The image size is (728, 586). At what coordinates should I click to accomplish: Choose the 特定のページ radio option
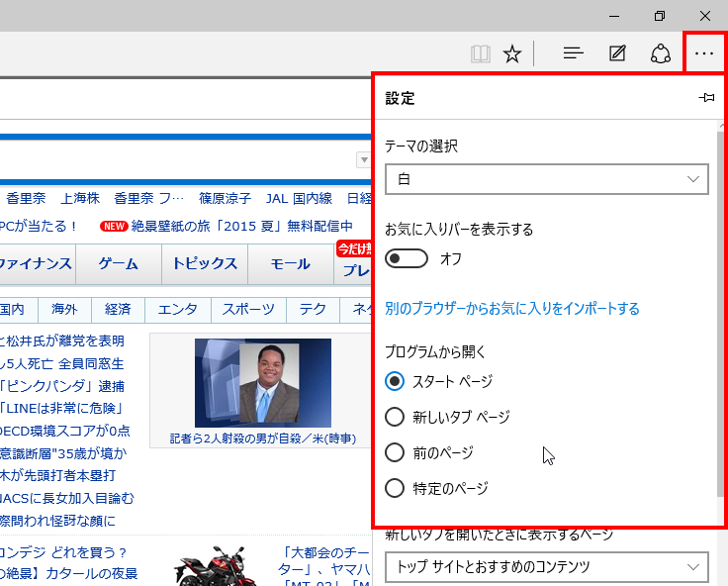point(395,488)
